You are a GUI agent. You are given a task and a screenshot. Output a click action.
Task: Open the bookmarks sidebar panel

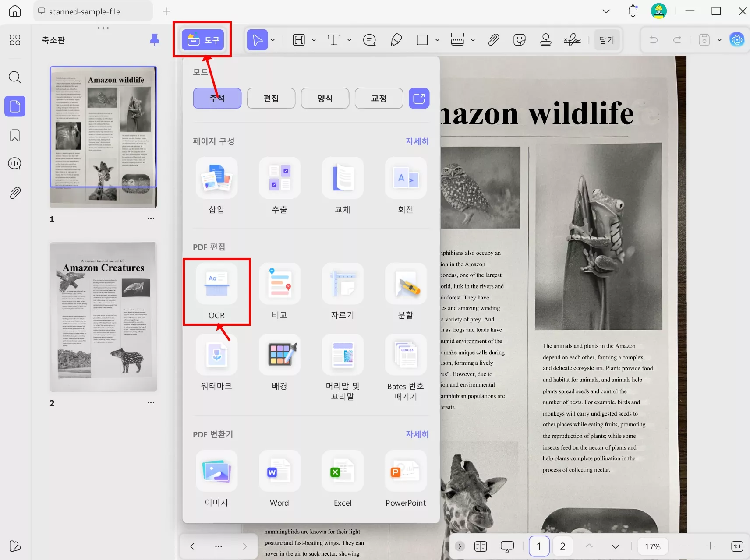click(x=15, y=135)
